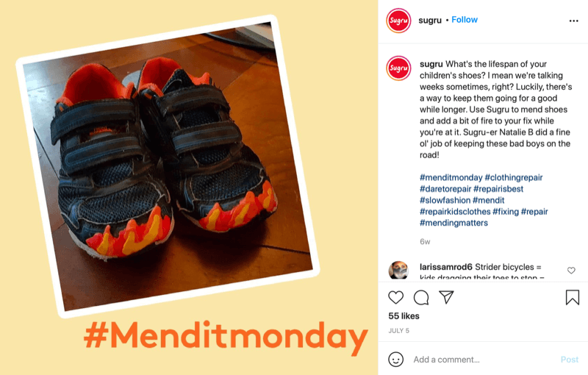View the 55 likes list
The width and height of the screenshot is (588, 375).
[x=404, y=315]
